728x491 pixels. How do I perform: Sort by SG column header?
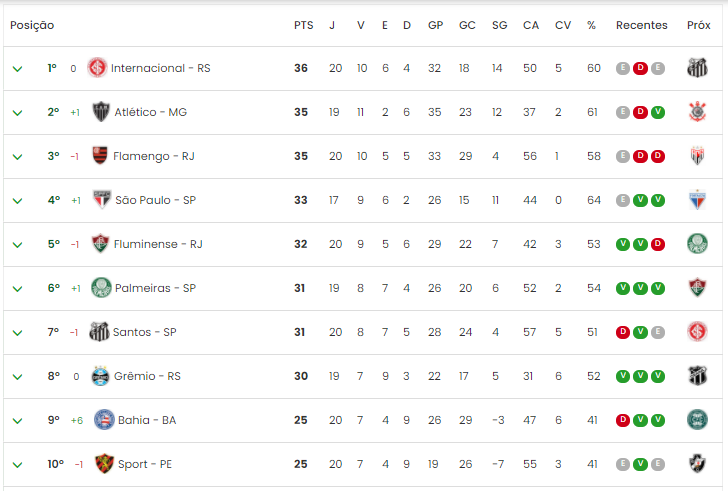pyautogui.click(x=500, y=25)
